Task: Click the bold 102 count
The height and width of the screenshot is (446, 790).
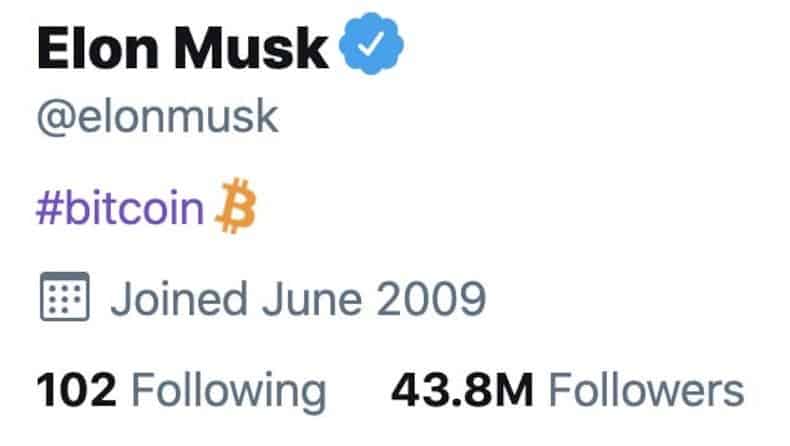Action: [77, 390]
